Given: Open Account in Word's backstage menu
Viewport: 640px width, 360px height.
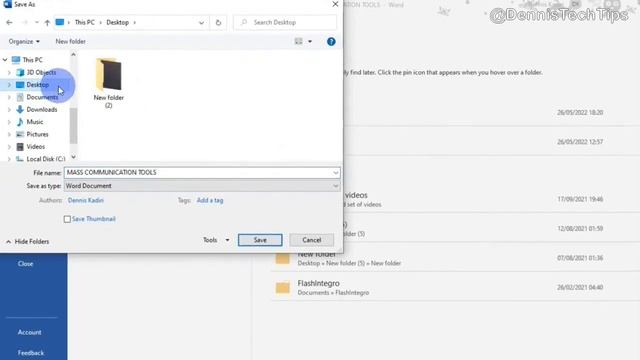Looking at the screenshot, I should point(29,332).
